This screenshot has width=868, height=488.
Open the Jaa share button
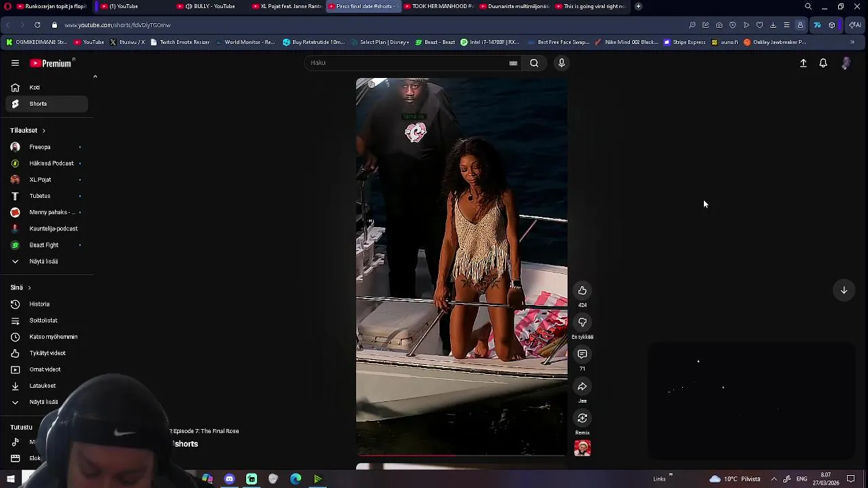[x=582, y=386]
